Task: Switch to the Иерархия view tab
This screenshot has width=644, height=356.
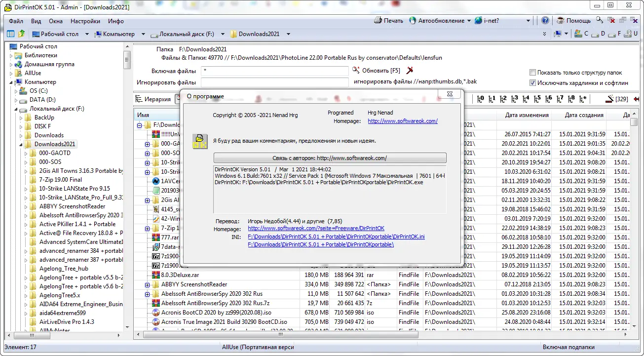Action: (x=153, y=99)
